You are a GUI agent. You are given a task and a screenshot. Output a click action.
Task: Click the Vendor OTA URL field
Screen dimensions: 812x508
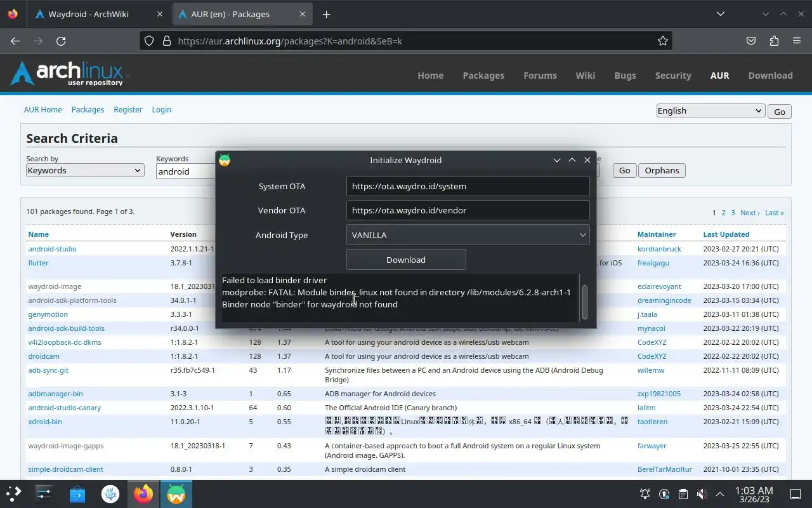(468, 210)
